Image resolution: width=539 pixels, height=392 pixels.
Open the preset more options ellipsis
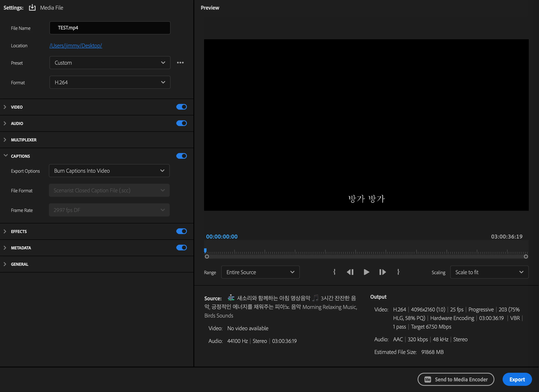coord(180,63)
